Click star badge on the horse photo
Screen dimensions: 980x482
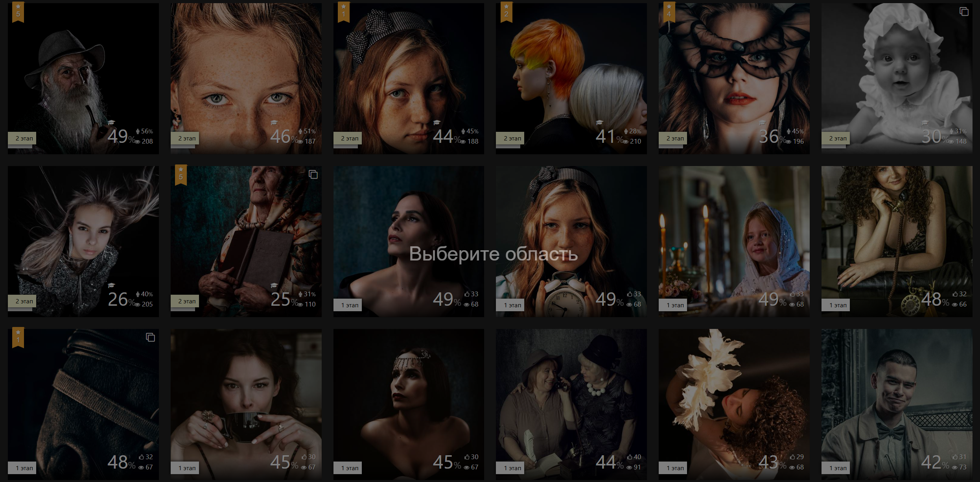pyautogui.click(x=18, y=338)
